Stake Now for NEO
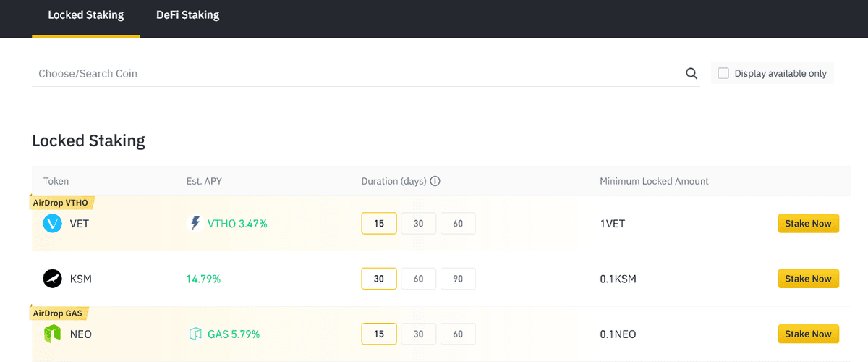Image resolution: width=868 pixels, height=362 pixels. (808, 334)
